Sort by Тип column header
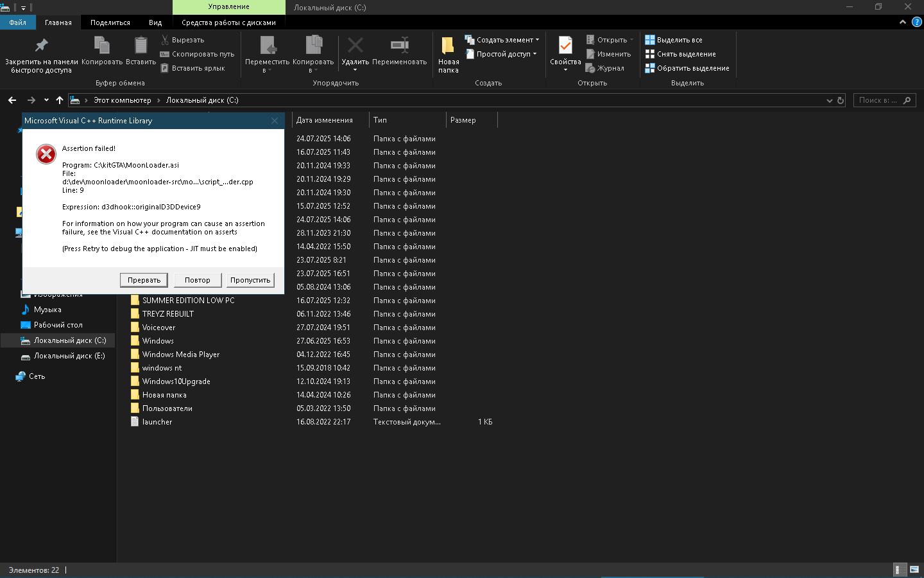924x578 pixels. click(407, 120)
